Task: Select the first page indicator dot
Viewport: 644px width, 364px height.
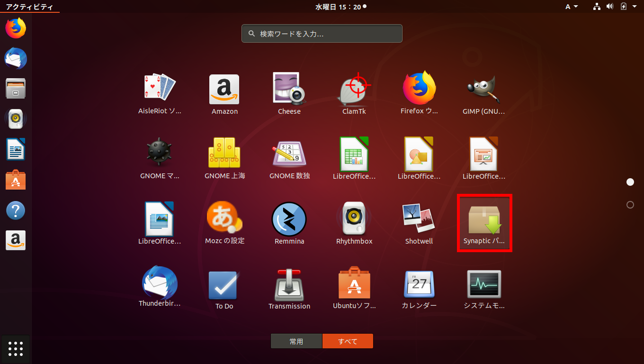Action: 630,182
